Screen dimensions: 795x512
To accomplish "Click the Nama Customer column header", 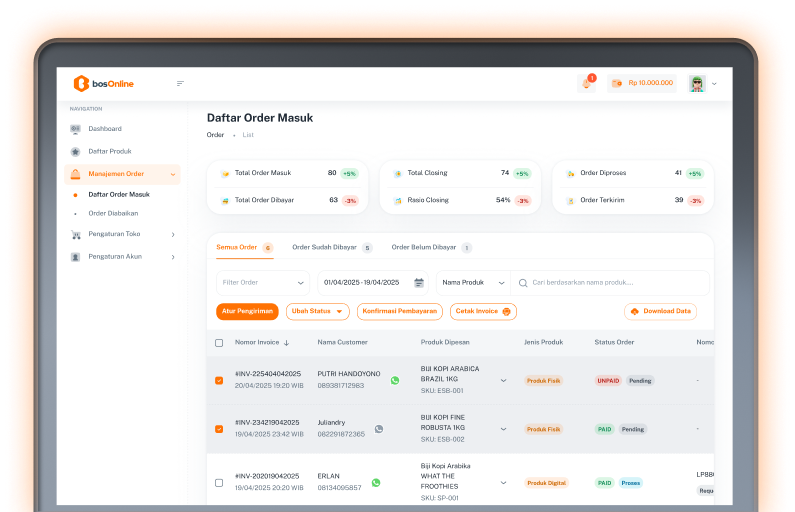I will pos(342,343).
